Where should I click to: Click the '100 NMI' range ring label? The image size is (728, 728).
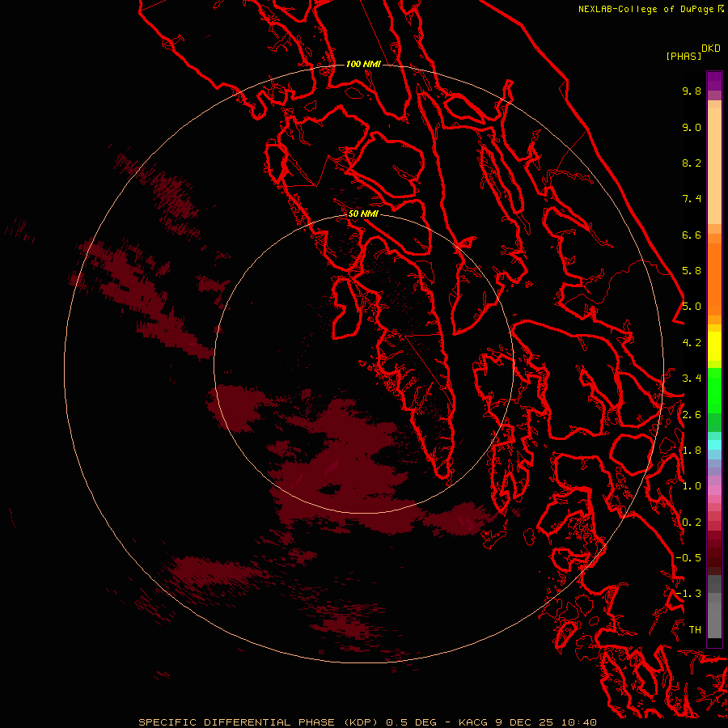(363, 64)
